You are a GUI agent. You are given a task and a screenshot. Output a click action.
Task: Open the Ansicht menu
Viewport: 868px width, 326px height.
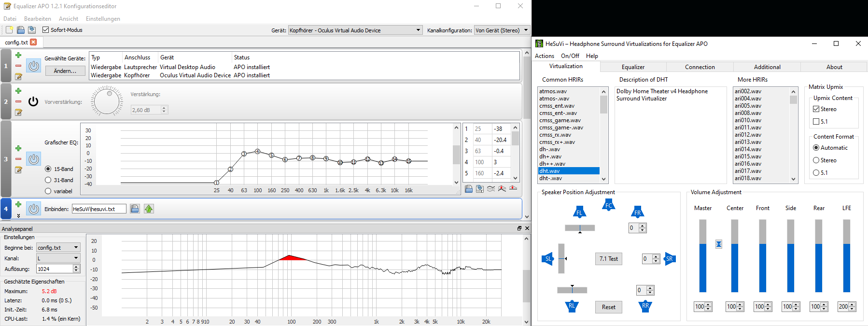(x=69, y=19)
